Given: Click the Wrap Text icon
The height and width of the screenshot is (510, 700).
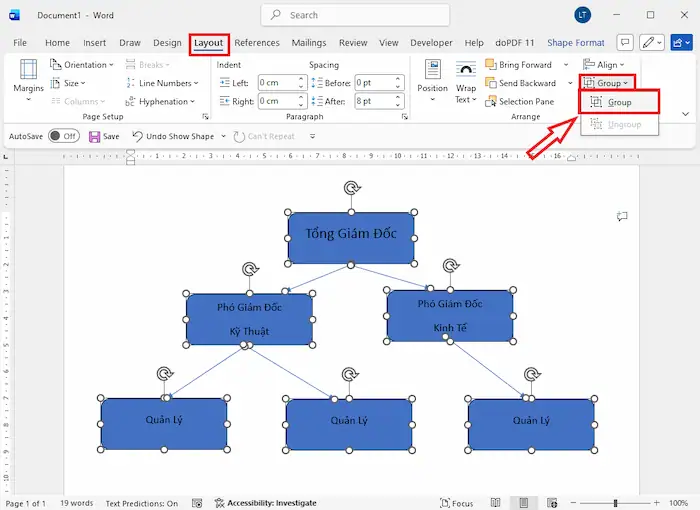Looking at the screenshot, I should coord(466,80).
